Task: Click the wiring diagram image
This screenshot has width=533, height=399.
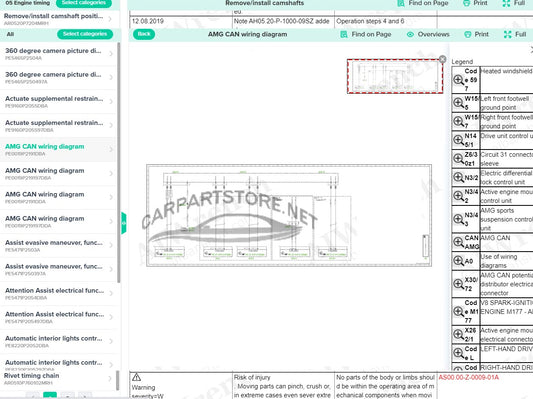Action: (x=289, y=215)
